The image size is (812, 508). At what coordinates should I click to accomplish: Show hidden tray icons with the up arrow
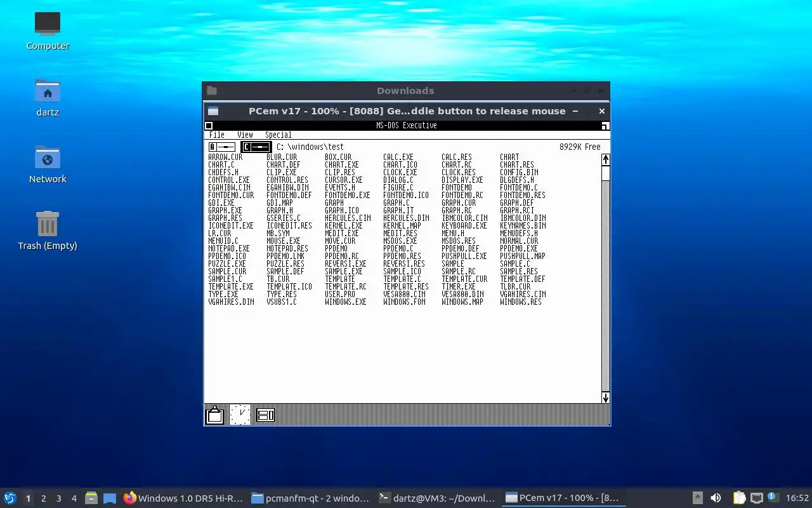698,498
